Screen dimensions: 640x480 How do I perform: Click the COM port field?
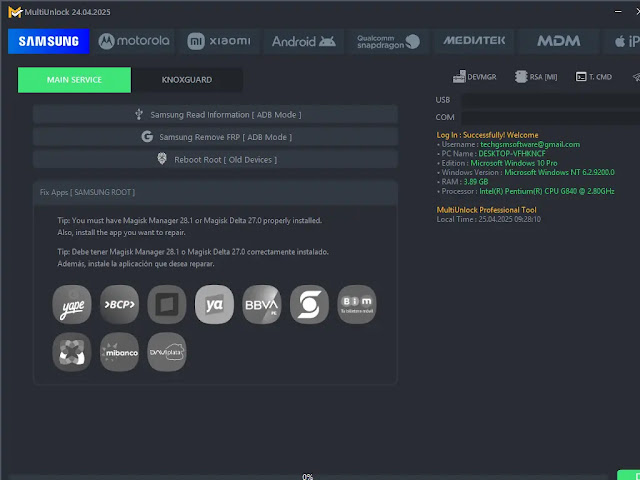tap(551, 118)
